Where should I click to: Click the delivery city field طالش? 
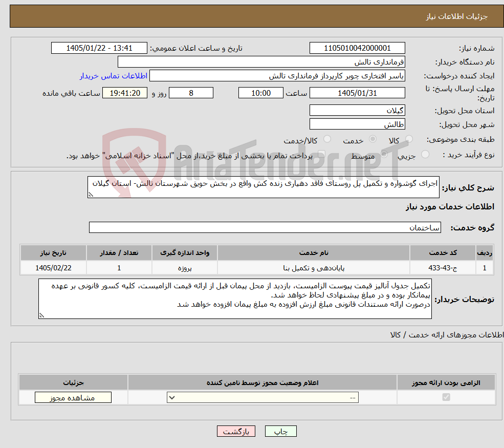[x=357, y=124]
